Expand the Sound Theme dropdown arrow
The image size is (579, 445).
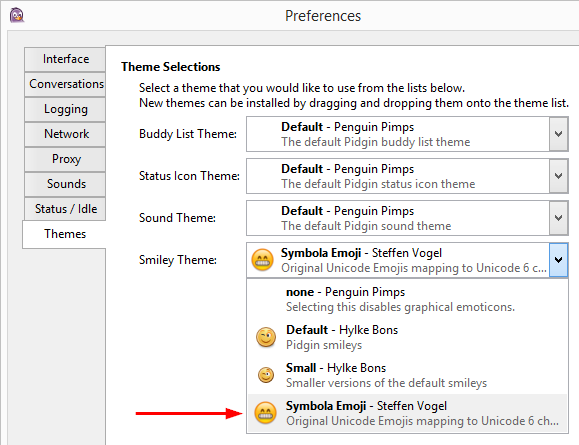(x=558, y=218)
